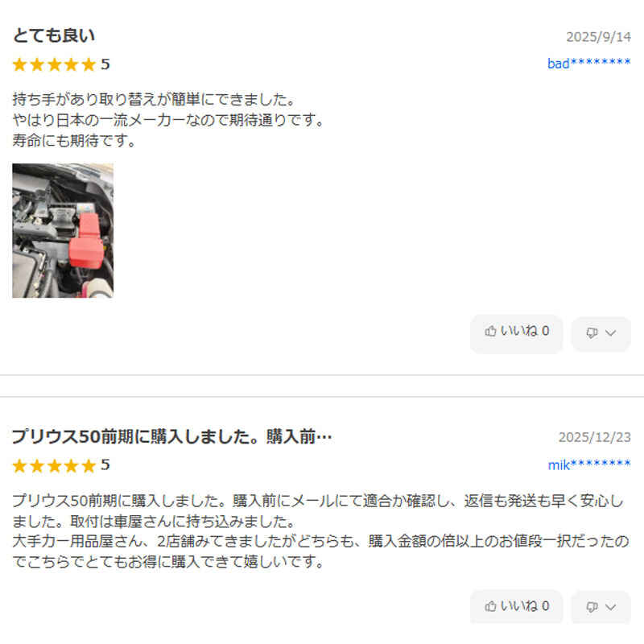644x644 pixels.
Task: Click thumbs-down icon on とても良い review
Action: (x=592, y=332)
